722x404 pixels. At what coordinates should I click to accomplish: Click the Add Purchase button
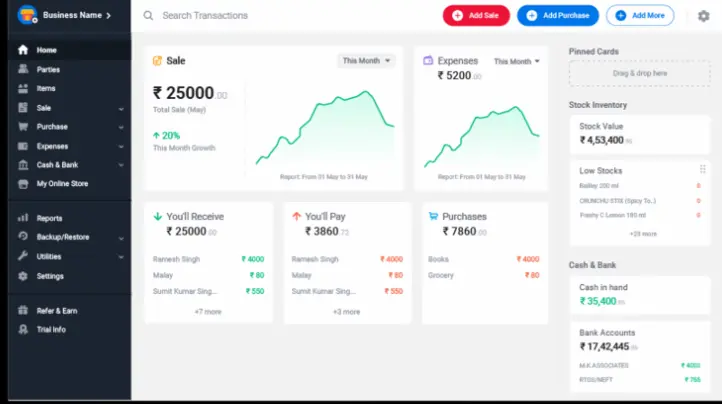click(558, 16)
